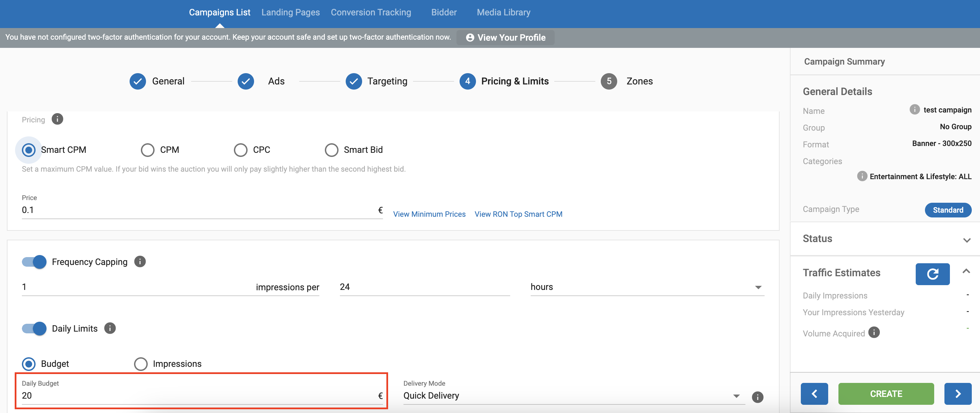Go back with the left arrow button
This screenshot has height=413, width=980.
[814, 394]
